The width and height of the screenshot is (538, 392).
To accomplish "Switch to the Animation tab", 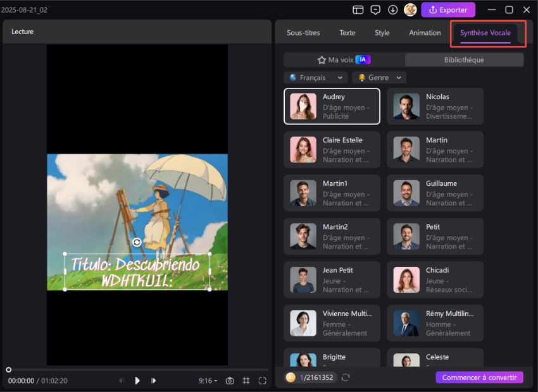I will pos(424,32).
